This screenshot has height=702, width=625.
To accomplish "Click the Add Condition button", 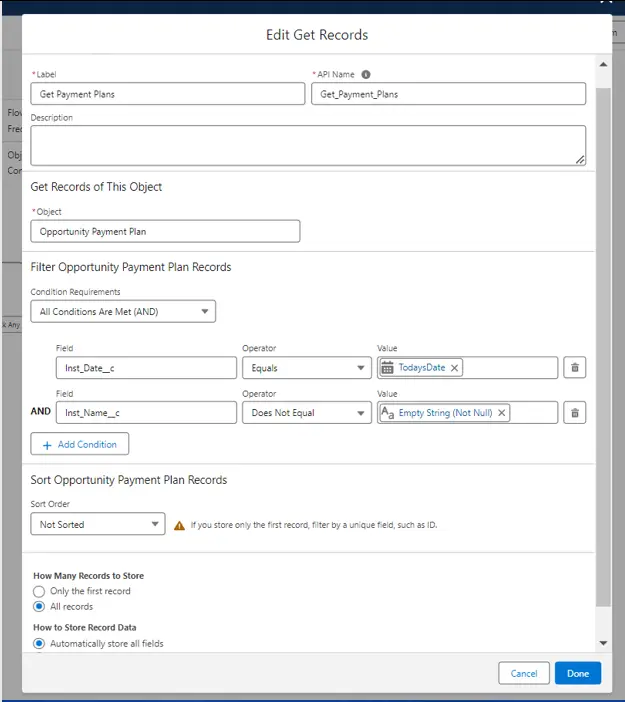I will click(x=80, y=444).
